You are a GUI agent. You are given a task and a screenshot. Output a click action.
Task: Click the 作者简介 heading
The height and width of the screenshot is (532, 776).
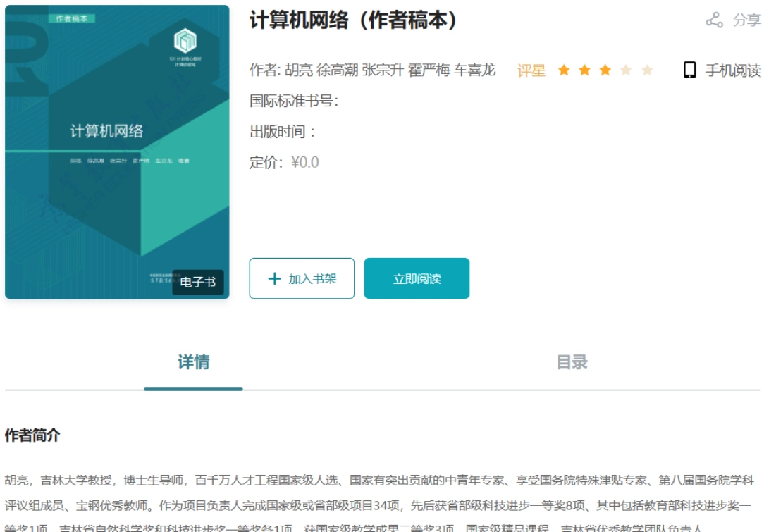pos(32,435)
